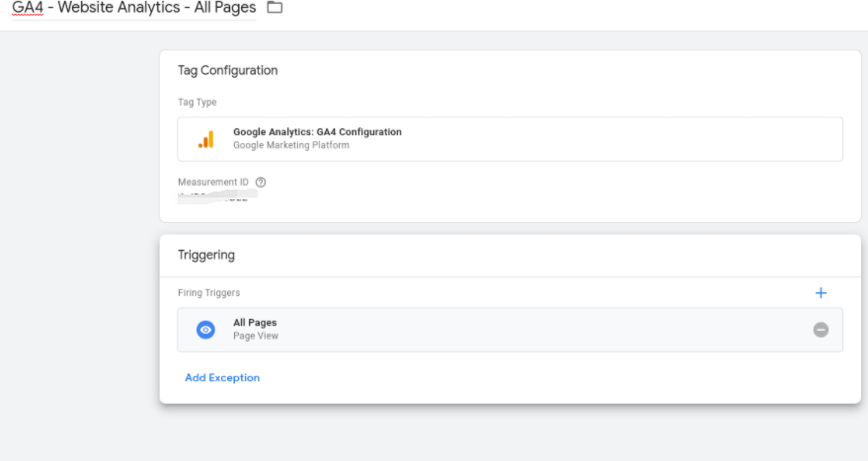The height and width of the screenshot is (461, 868).
Task: Add a firing trigger with plus icon
Action: tap(821, 293)
